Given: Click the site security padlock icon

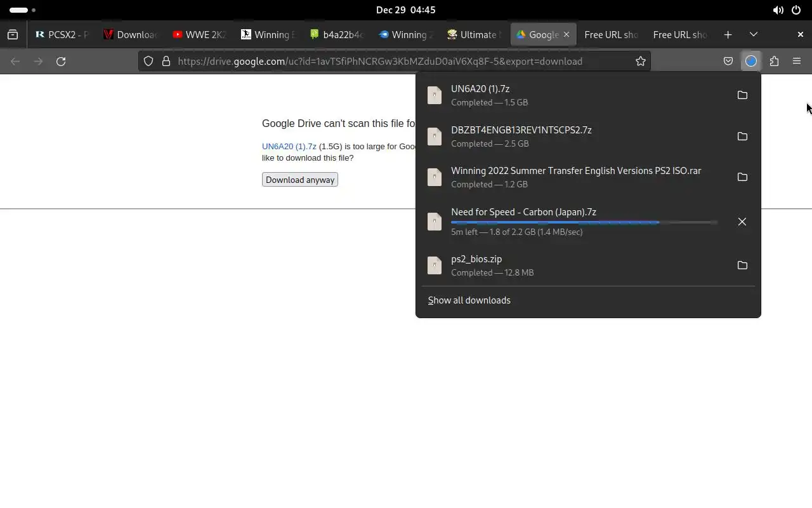Looking at the screenshot, I should 166,61.
